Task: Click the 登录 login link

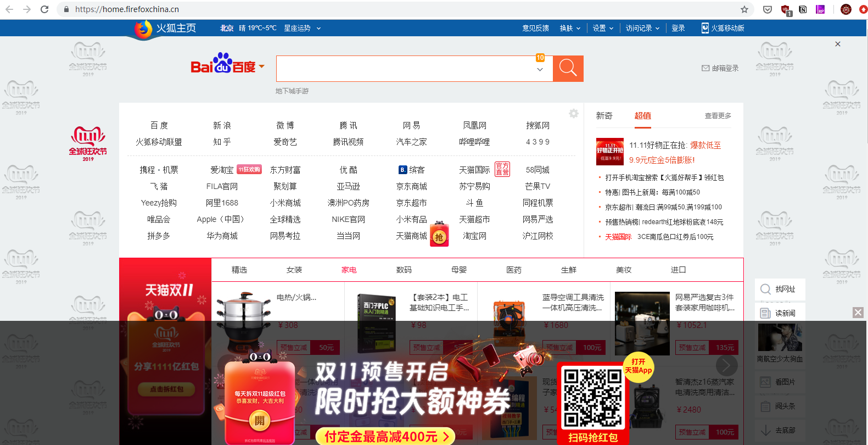Action: point(678,28)
